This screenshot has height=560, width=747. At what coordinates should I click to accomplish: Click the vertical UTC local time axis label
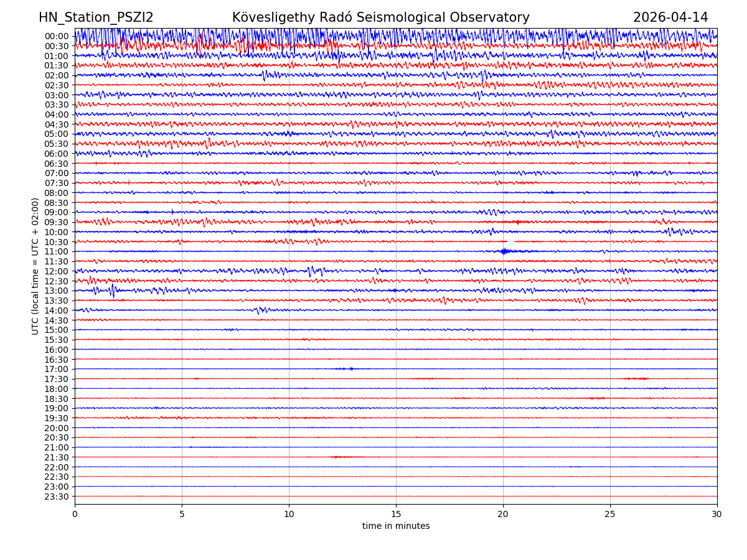pyautogui.click(x=35, y=266)
